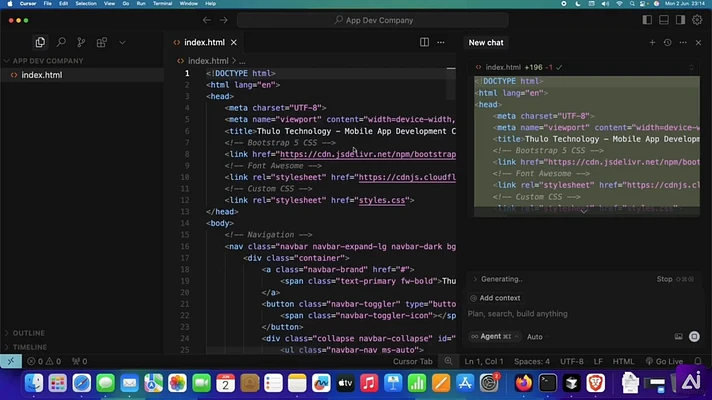Open the Agent mode dropdown
Image resolution: width=712 pixels, height=400 pixels.
(x=494, y=336)
